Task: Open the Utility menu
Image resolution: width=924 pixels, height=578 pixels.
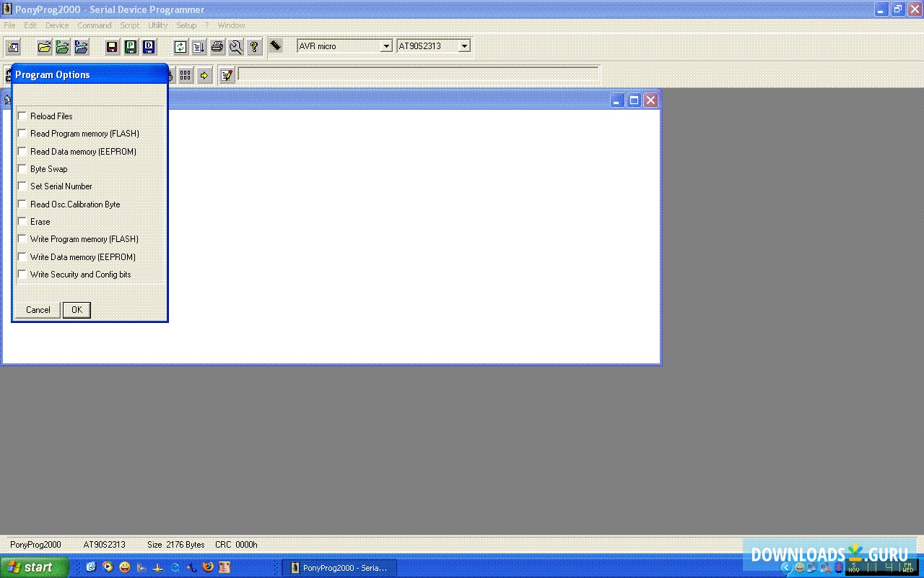Action: 157,25
